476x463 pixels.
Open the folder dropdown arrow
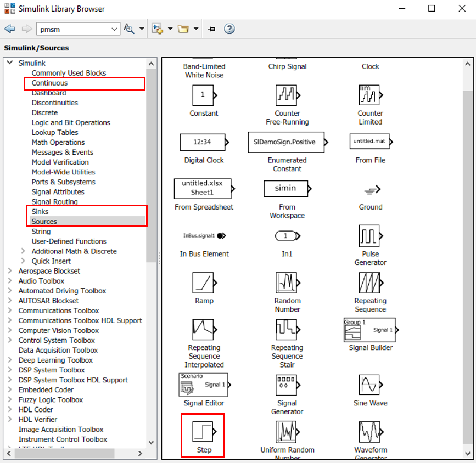click(196, 29)
